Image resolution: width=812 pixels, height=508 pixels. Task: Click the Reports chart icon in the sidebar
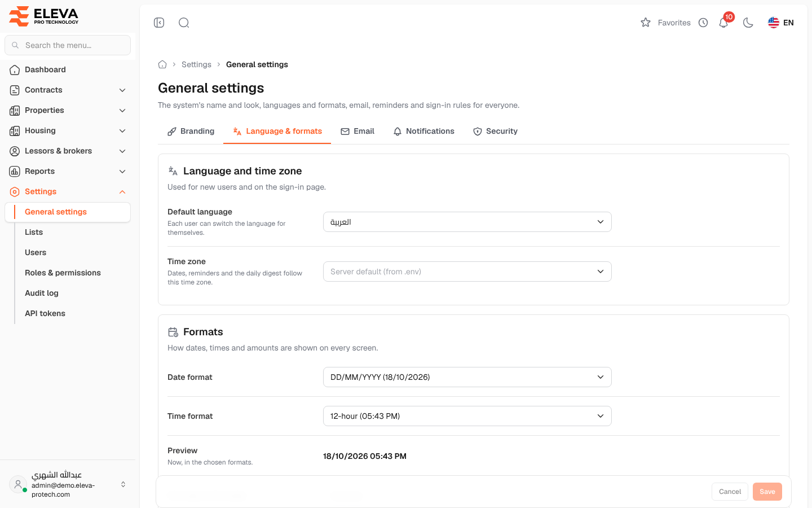15,172
